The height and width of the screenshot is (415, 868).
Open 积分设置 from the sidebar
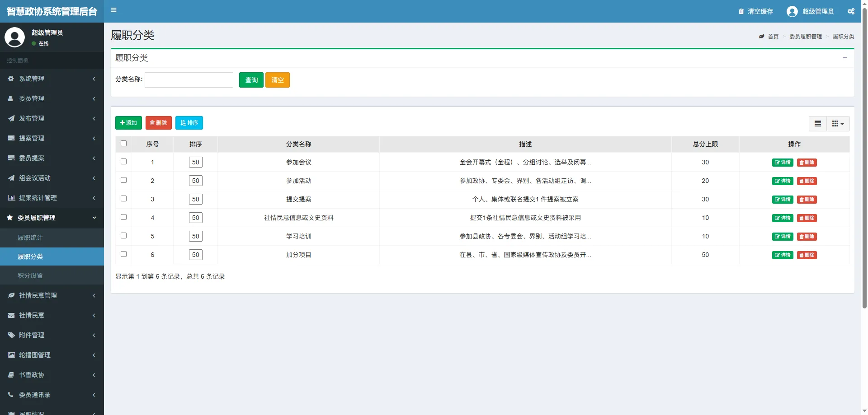click(30, 275)
